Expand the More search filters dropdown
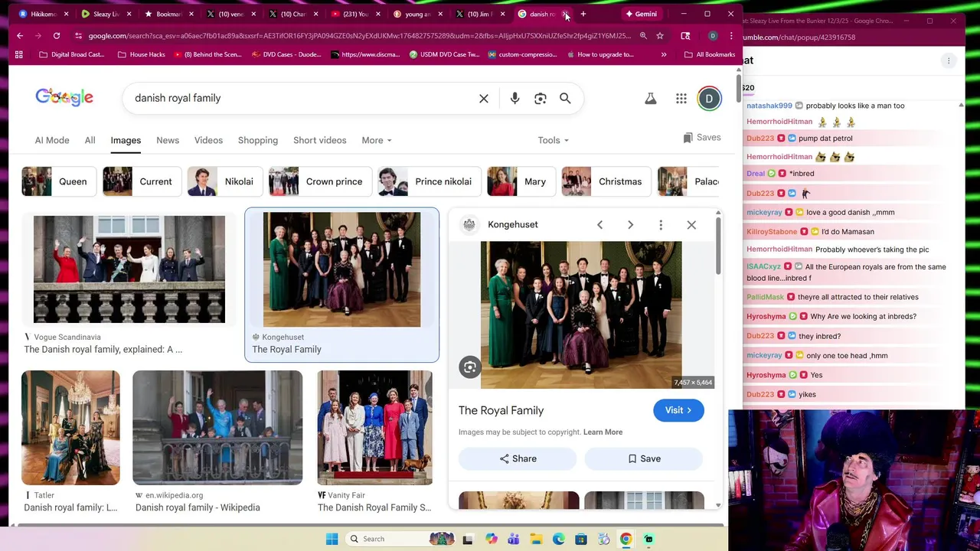980x551 pixels. pyautogui.click(x=376, y=140)
